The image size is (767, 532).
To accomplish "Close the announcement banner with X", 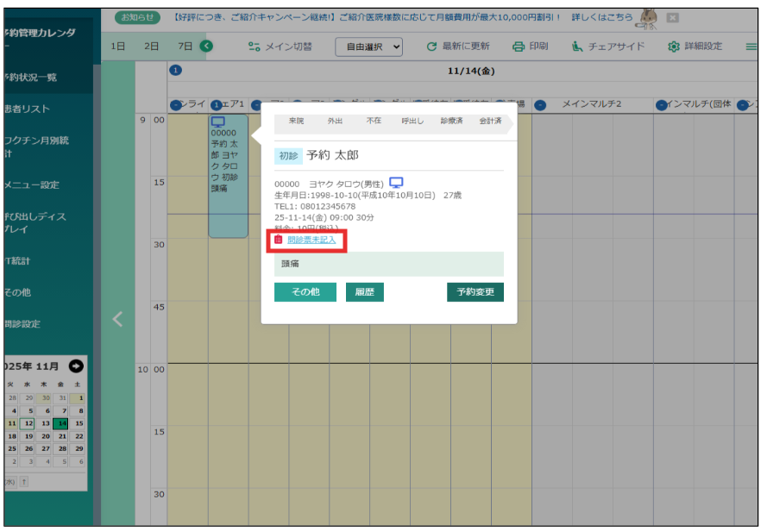I will point(672,18).
